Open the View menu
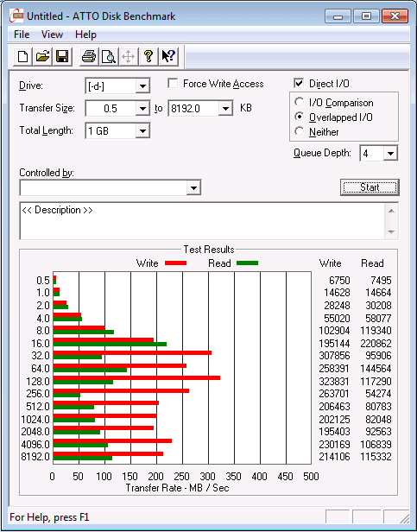This screenshot has width=417, height=532. 53,35
